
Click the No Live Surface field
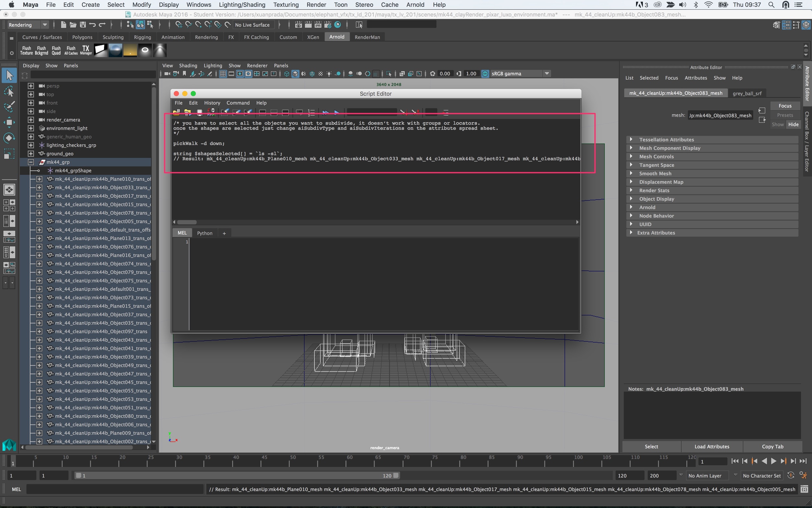[253, 24]
